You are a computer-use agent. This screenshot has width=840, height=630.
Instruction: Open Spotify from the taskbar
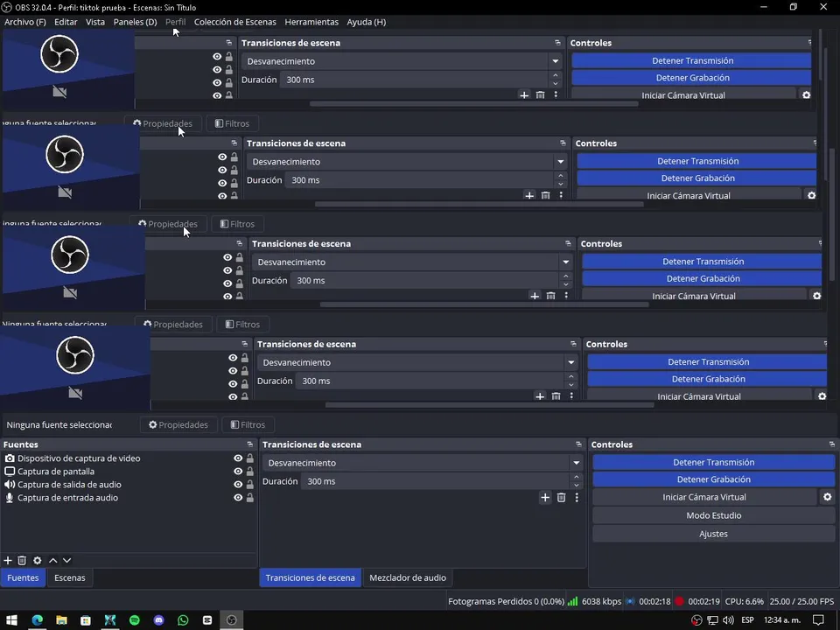coord(135,620)
